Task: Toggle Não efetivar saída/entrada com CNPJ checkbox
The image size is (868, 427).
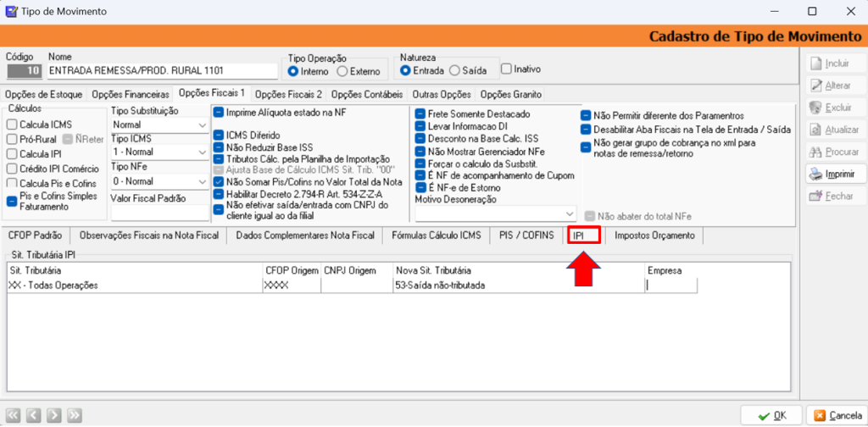Action: click(x=219, y=208)
